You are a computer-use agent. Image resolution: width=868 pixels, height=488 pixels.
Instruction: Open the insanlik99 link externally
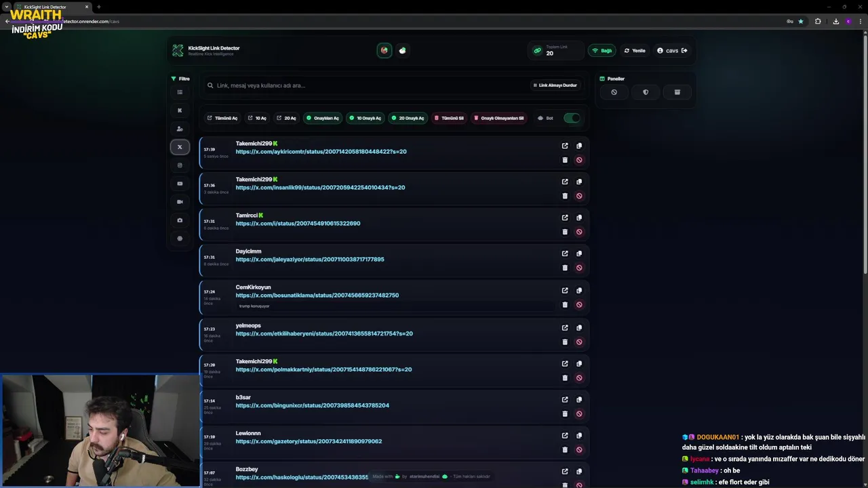[x=565, y=182]
